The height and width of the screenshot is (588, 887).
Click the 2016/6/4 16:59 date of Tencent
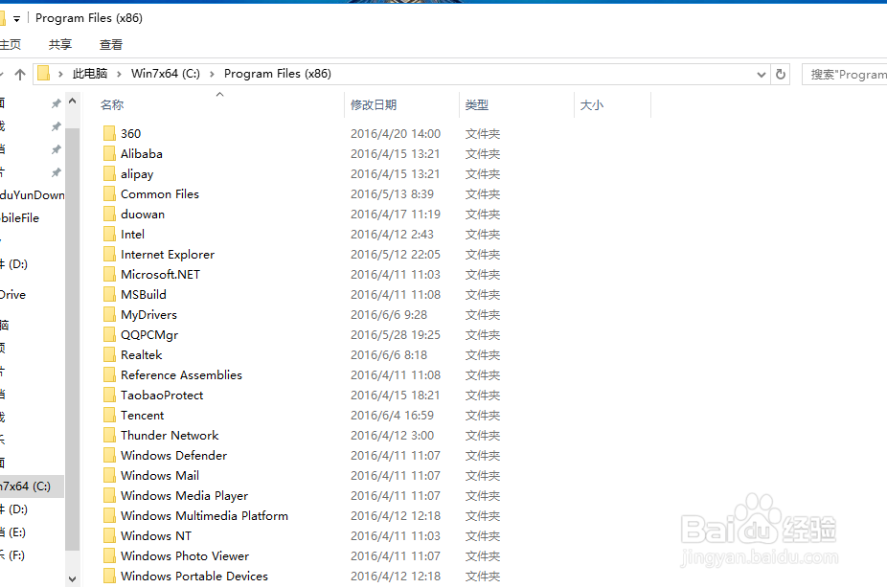tap(392, 416)
